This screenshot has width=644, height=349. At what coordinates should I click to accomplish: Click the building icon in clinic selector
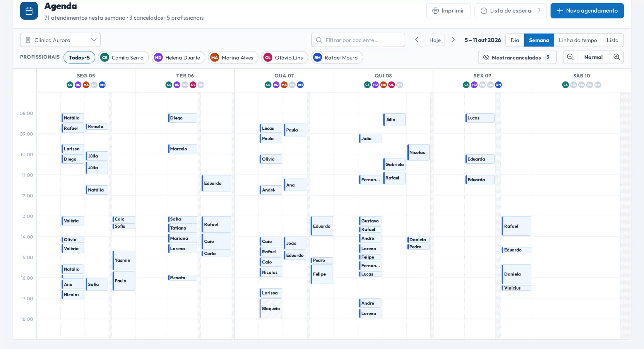tap(28, 40)
